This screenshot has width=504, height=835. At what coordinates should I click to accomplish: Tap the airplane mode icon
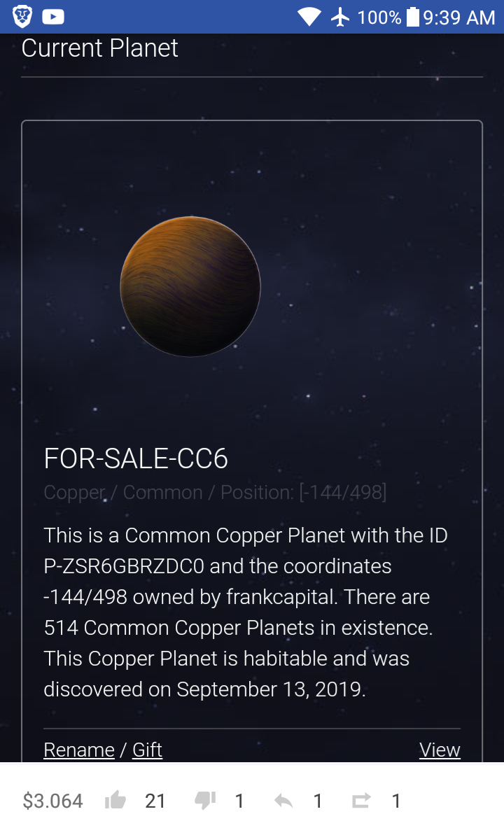point(341,17)
